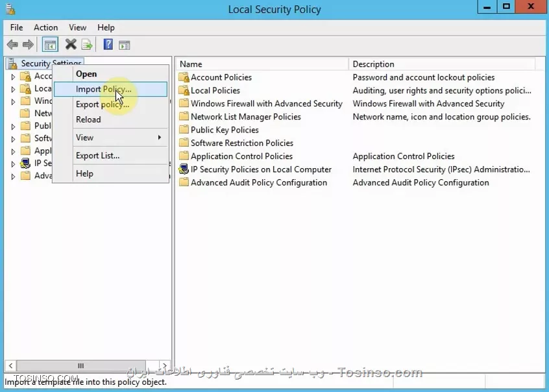Viewport: 549px width, 392px height.
Task: Click Advanced Audit Policy Configuration folder icon
Action: [184, 182]
